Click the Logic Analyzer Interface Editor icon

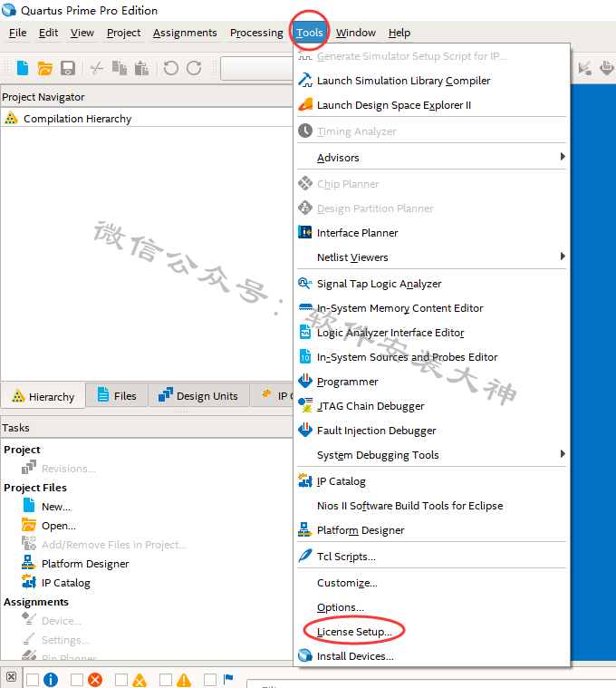[305, 333]
